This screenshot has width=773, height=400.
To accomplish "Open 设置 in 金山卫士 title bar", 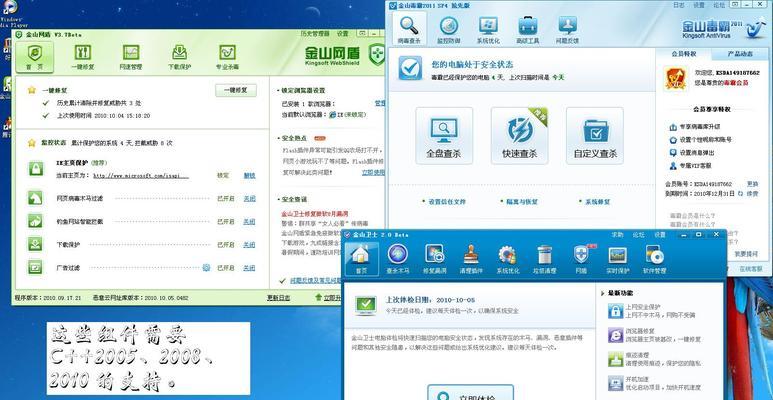I will coord(660,235).
